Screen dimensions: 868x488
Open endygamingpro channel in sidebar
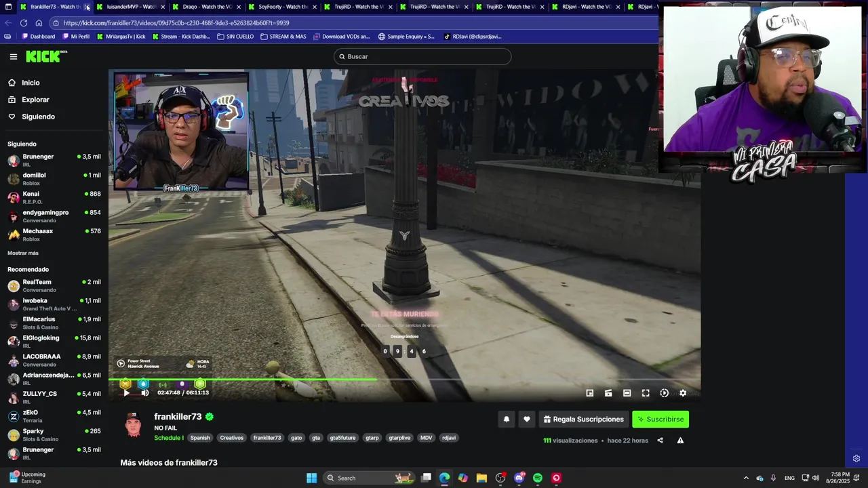point(54,216)
